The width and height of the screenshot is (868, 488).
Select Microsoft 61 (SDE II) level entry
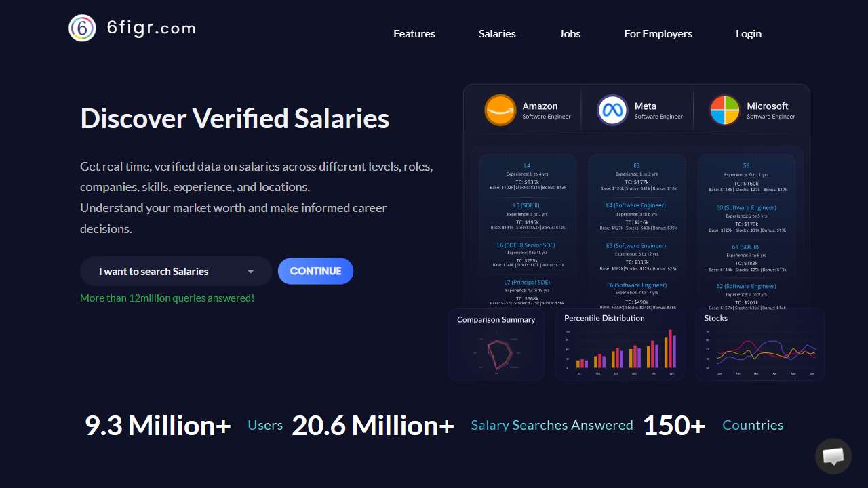pyautogui.click(x=745, y=247)
